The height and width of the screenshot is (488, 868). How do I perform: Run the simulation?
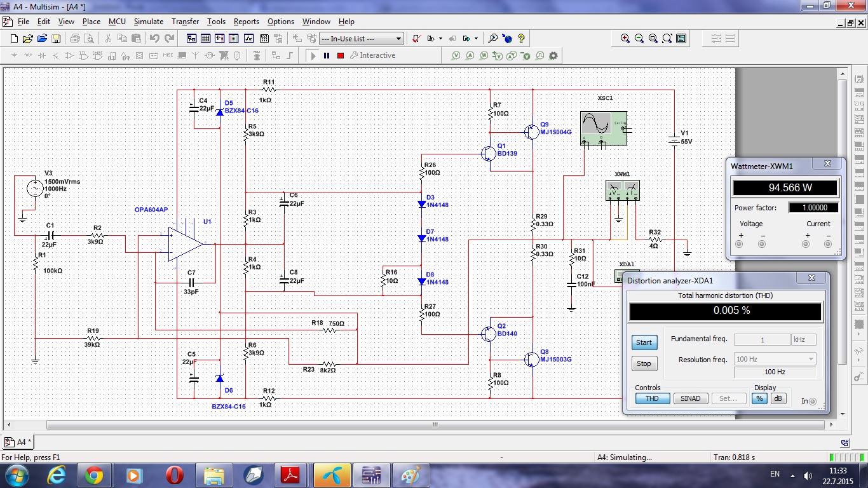[313, 56]
